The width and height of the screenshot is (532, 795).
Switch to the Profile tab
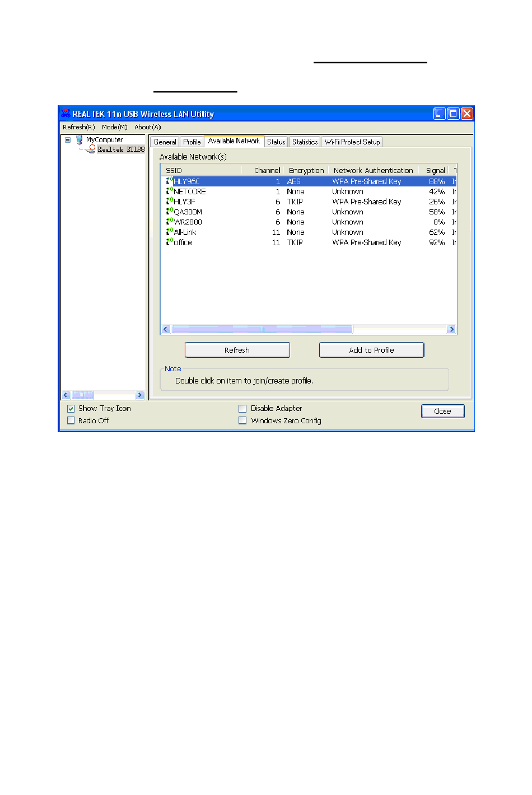pyautogui.click(x=192, y=142)
